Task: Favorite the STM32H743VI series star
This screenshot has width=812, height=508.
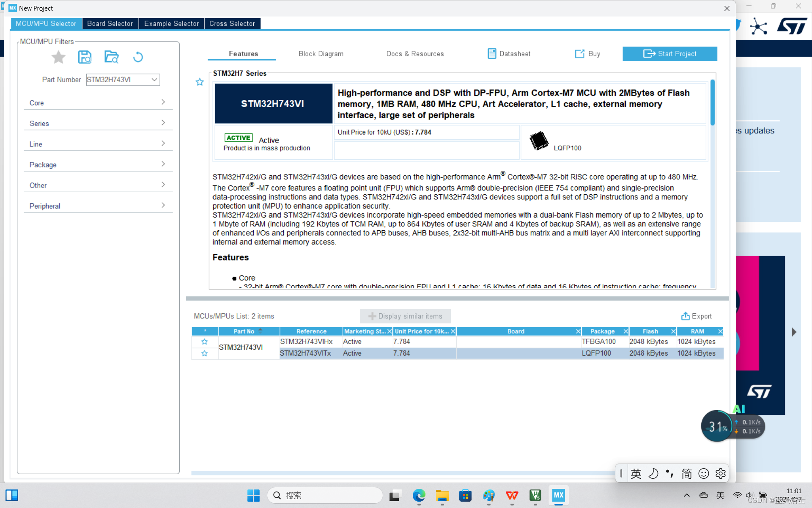Action: coord(200,82)
